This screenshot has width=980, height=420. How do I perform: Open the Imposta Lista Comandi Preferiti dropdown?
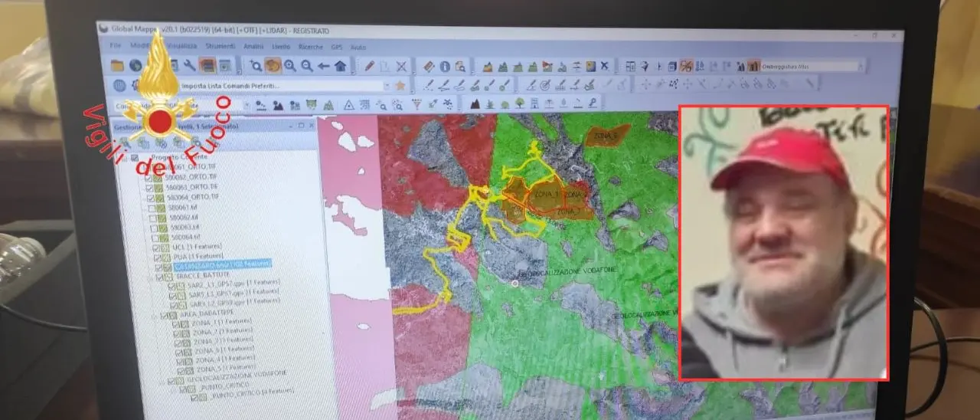click(x=387, y=86)
